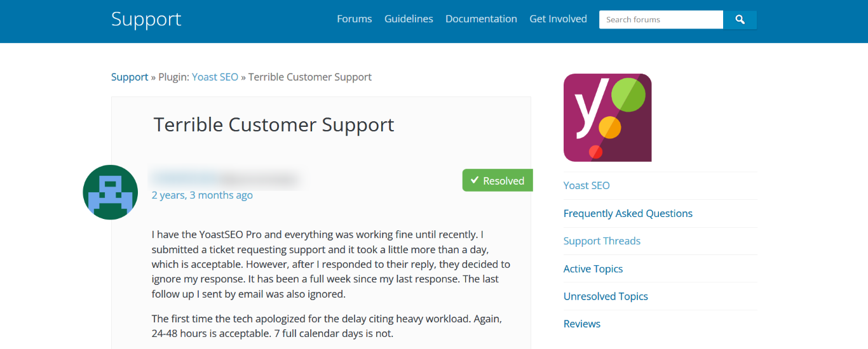Select Get Involved in the header
868x349 pixels.
click(558, 19)
